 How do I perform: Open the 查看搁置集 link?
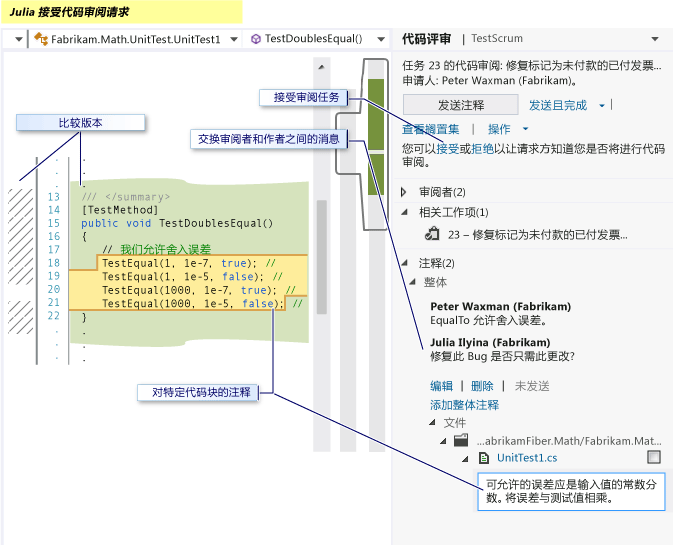[430, 129]
